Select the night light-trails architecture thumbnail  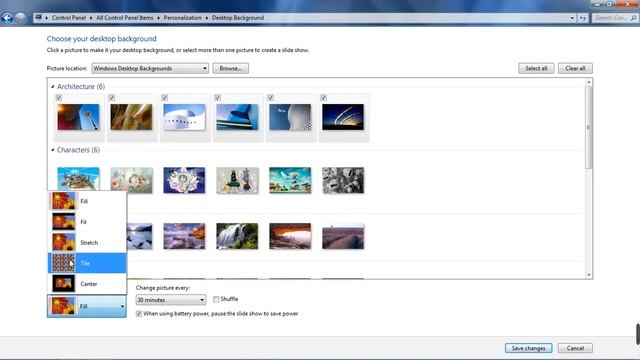coord(343,117)
